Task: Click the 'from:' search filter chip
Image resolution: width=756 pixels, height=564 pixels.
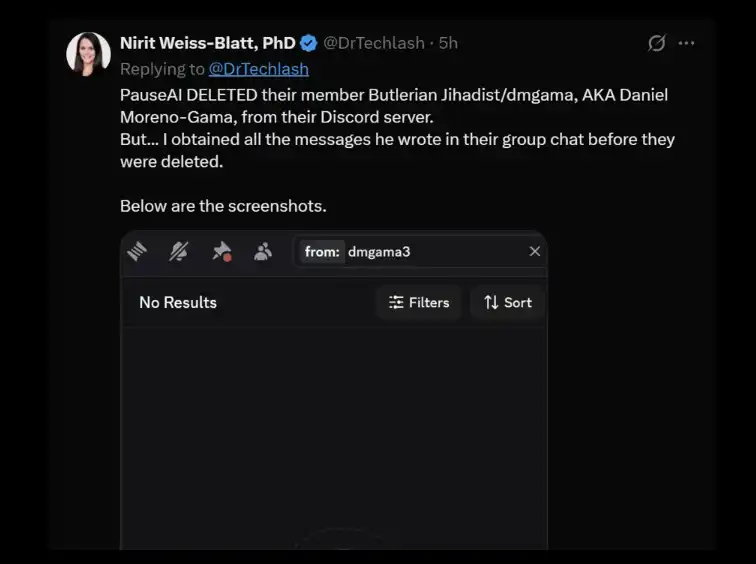Action: coord(322,252)
